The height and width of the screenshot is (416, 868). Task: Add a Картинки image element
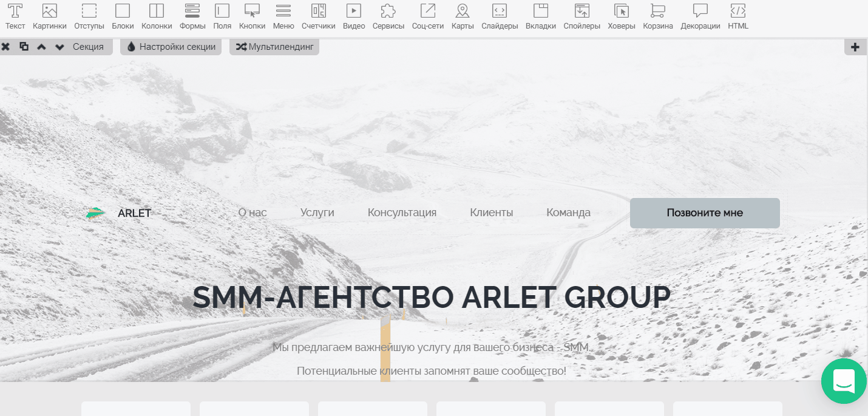50,16
